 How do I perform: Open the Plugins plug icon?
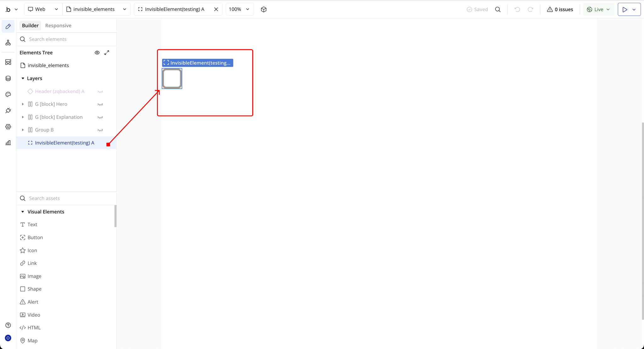[8, 110]
